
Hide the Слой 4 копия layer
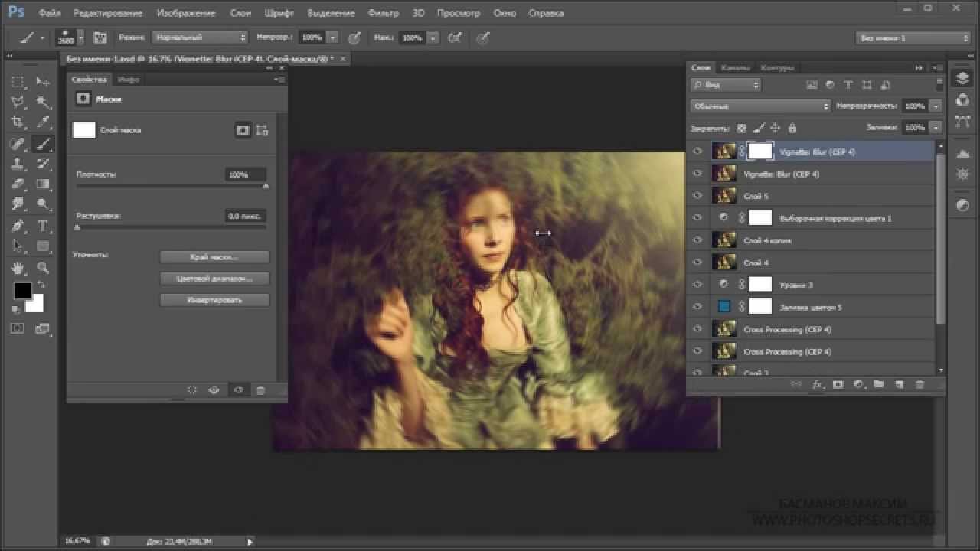point(697,240)
